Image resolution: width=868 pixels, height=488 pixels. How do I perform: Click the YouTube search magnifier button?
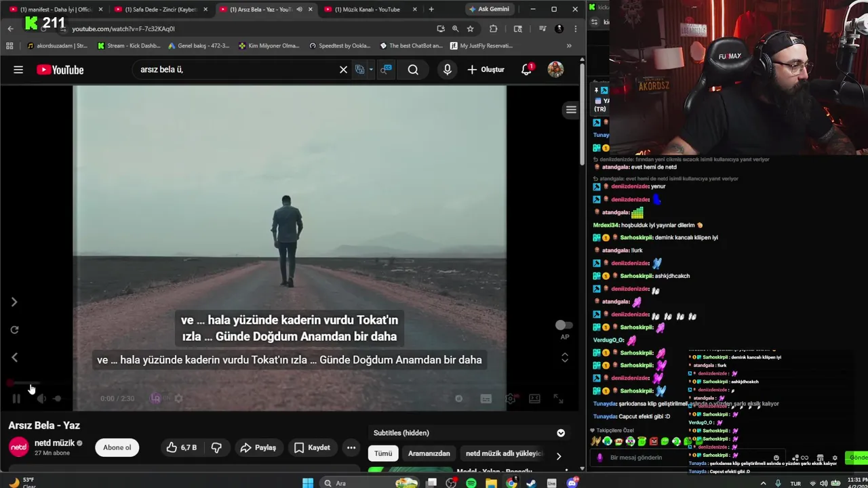point(413,70)
